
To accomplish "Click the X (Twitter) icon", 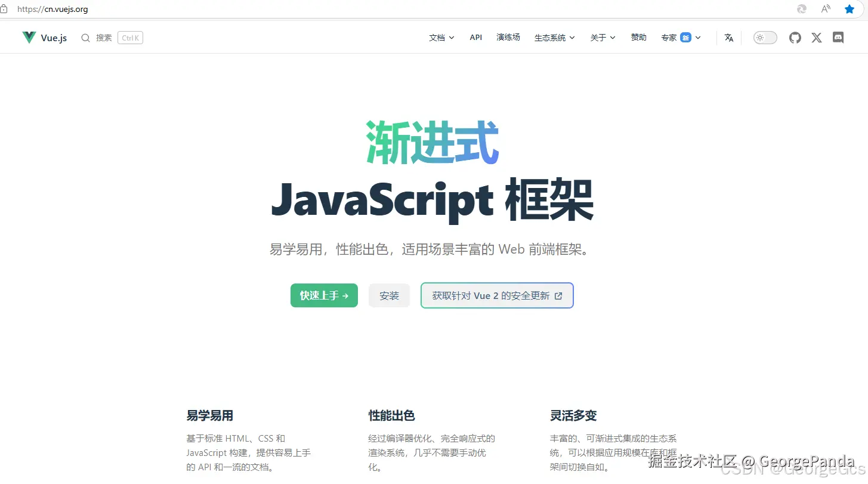I will (816, 37).
